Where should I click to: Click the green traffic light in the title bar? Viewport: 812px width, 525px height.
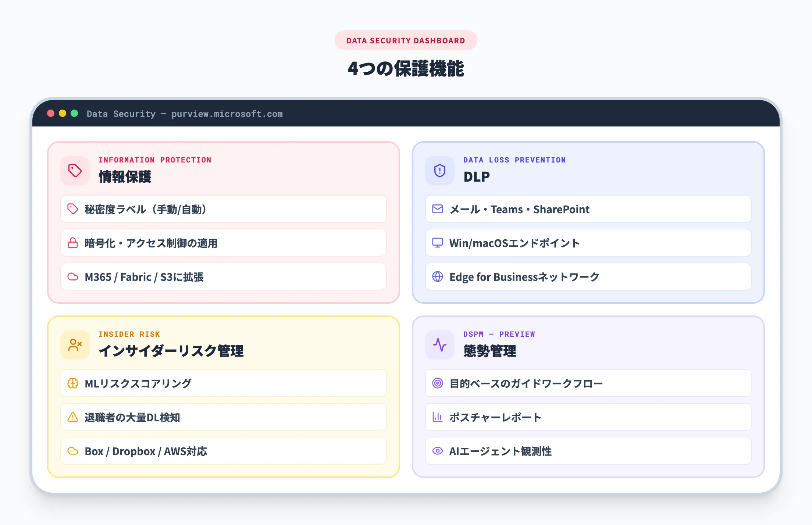(x=75, y=114)
